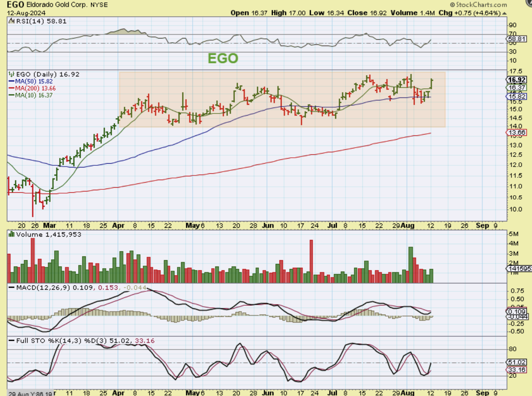Click the 10.0 price axis label
532x396 pixels.
tap(515, 210)
